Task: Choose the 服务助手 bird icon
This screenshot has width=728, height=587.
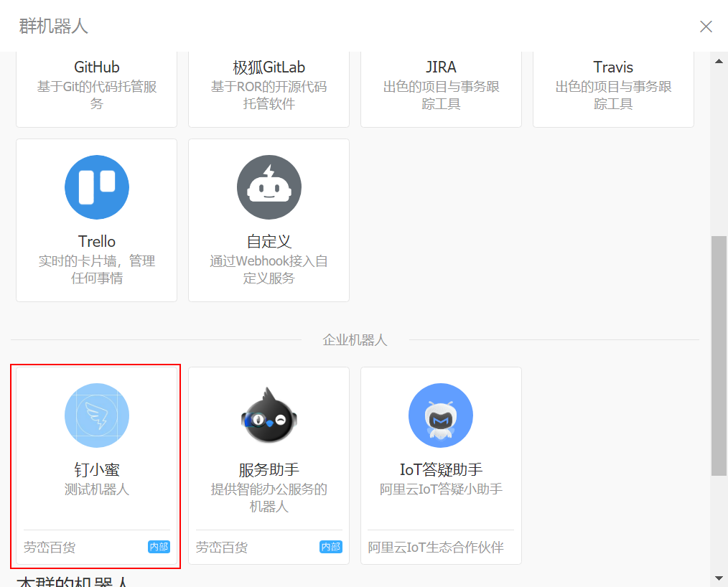Action: click(269, 415)
